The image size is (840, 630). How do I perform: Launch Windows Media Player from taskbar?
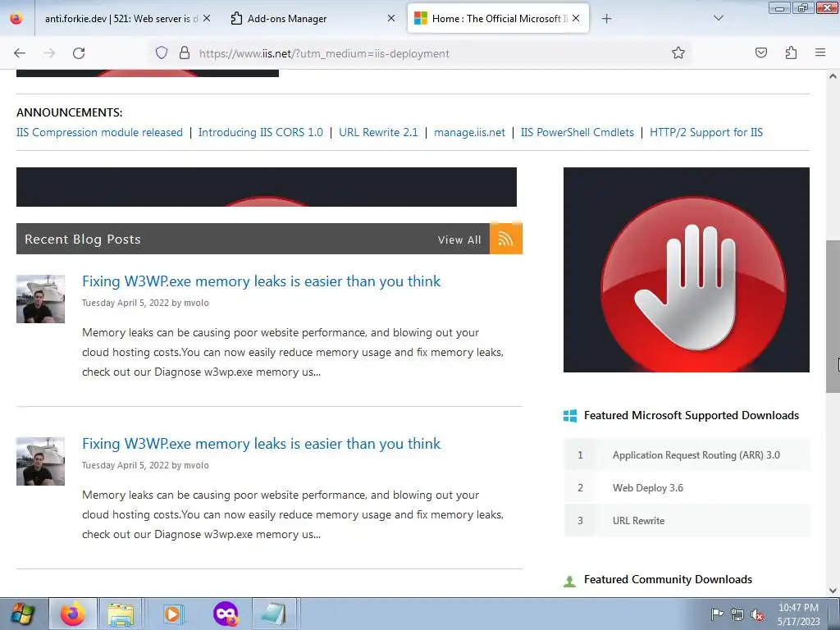[x=172, y=614]
